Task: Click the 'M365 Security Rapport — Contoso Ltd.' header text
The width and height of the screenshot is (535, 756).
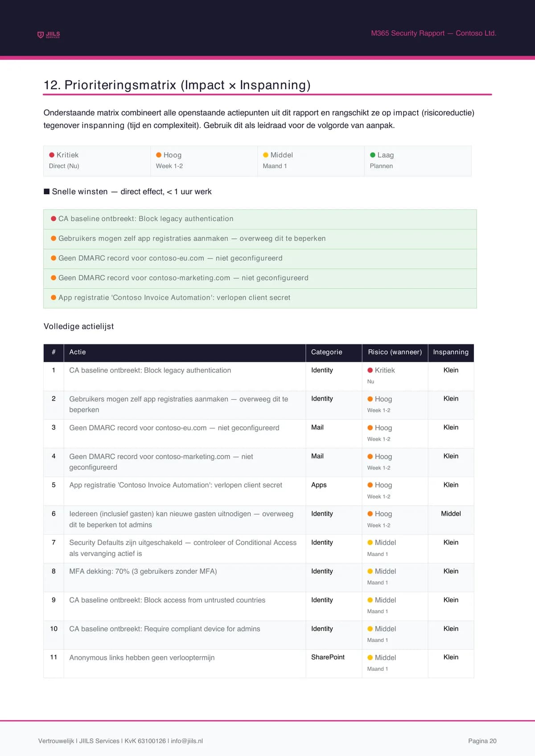Action: coord(433,33)
